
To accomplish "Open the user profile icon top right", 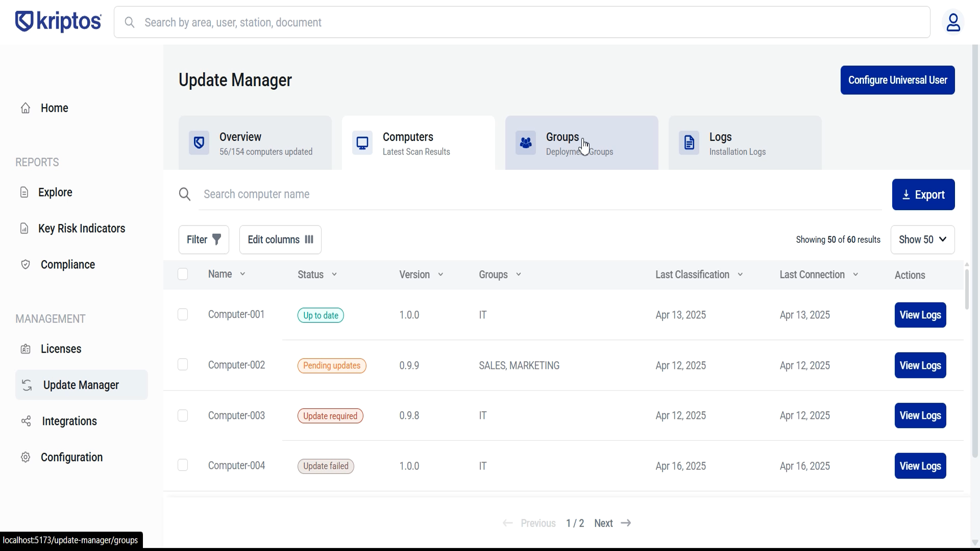I will [954, 22].
